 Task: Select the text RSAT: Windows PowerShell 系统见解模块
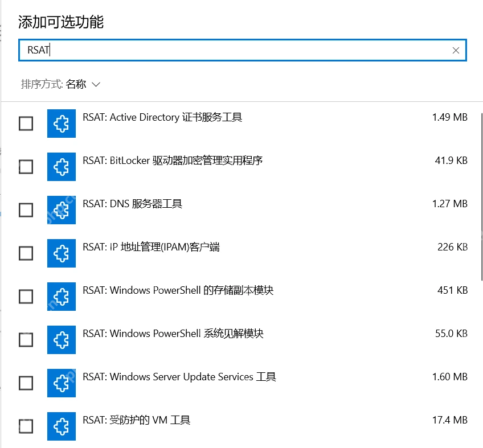coord(173,334)
